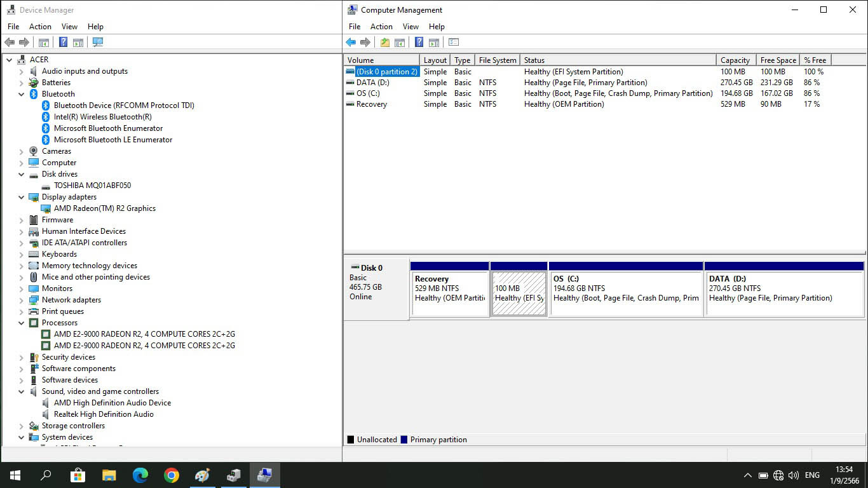Open Action menu in Computer Management
The height and width of the screenshot is (488, 868).
381,27
